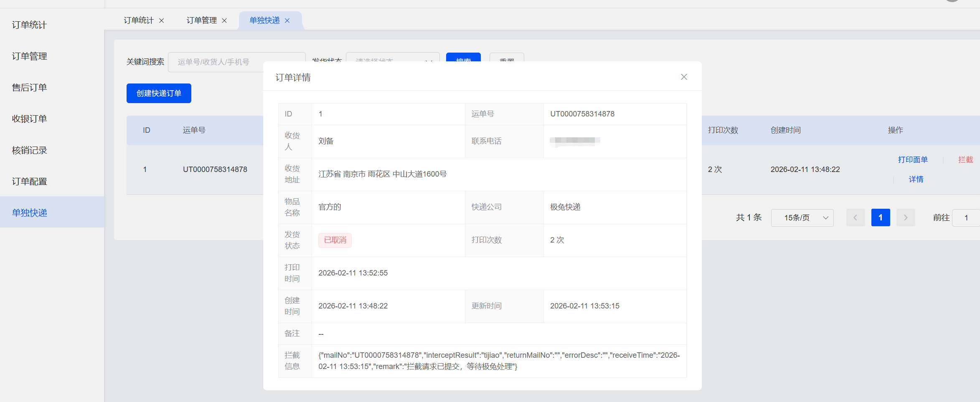Click the red 拦截 link
This screenshot has height=402, width=980.
(x=965, y=159)
